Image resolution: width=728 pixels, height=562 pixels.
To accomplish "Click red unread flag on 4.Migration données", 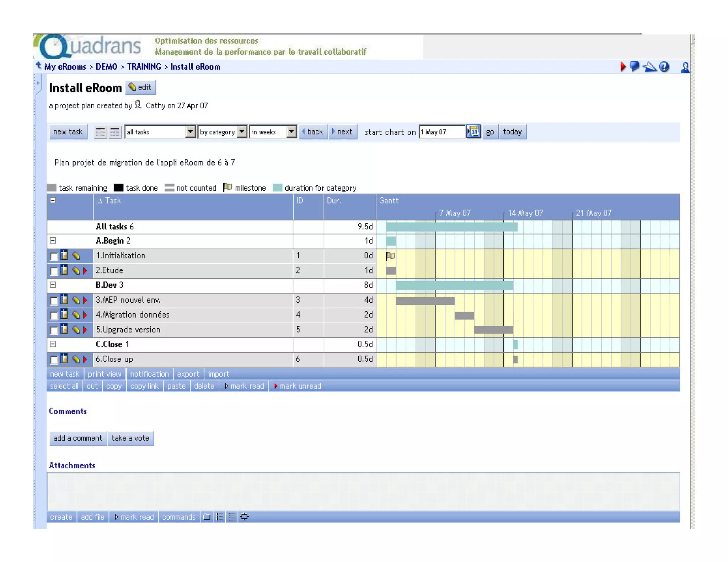I will tap(85, 315).
